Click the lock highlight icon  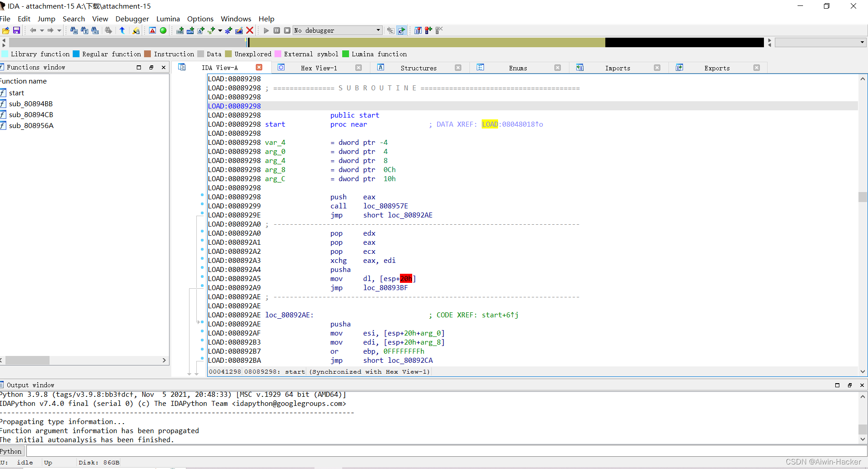tap(136, 30)
